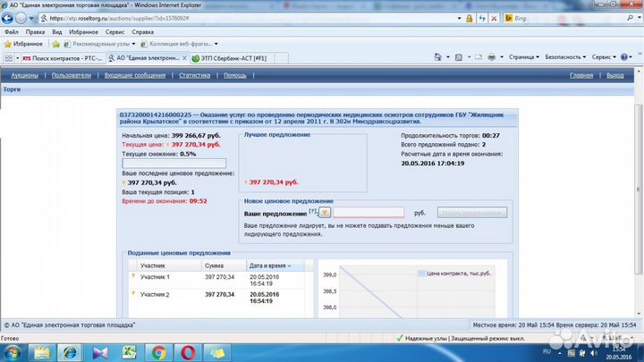644x362 pixels.
Task: Click the Выход link
Action: (x=614, y=76)
